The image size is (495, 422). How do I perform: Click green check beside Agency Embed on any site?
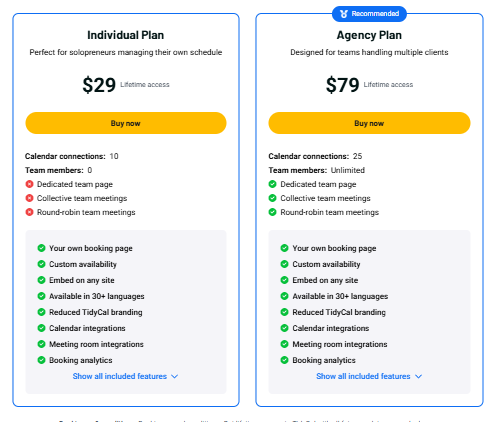[284, 280]
